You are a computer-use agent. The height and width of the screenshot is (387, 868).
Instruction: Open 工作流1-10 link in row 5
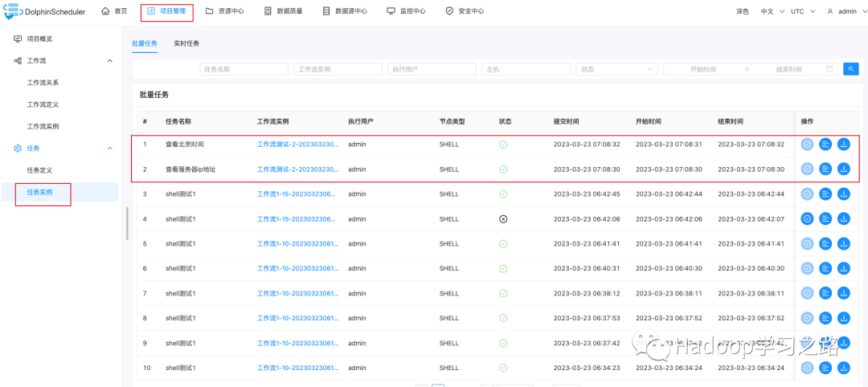(x=297, y=243)
